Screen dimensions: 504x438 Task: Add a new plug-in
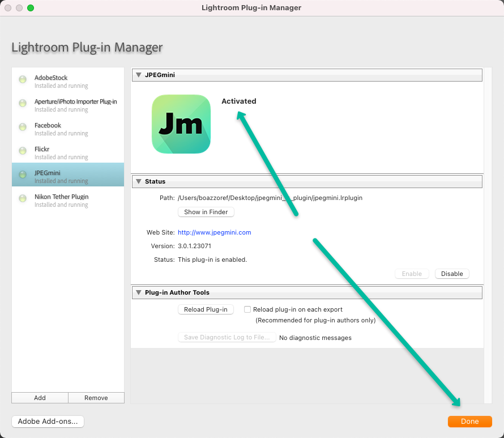click(x=40, y=398)
